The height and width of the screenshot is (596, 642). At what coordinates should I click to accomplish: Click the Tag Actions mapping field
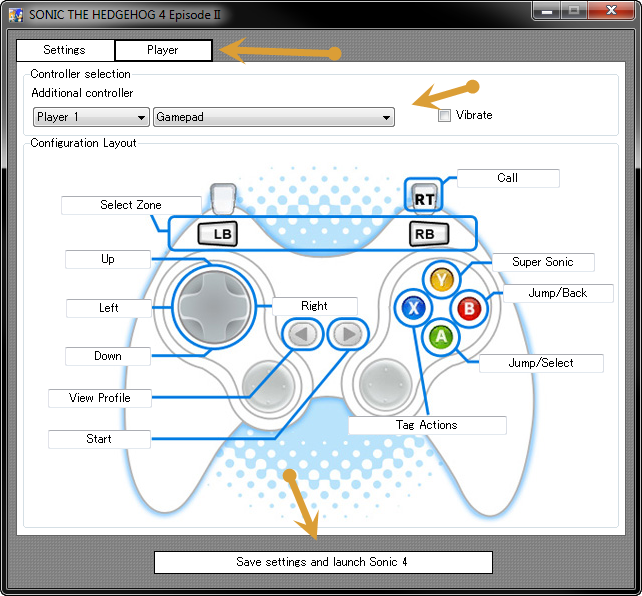click(427, 425)
